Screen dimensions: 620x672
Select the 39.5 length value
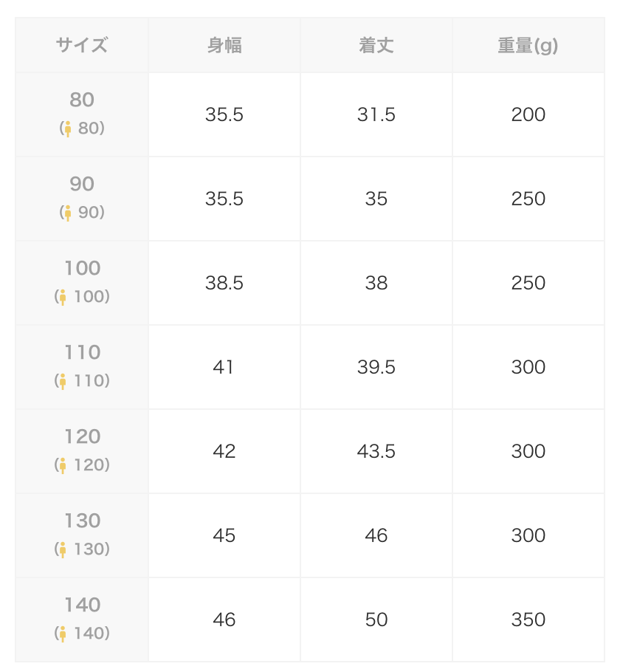point(376,367)
